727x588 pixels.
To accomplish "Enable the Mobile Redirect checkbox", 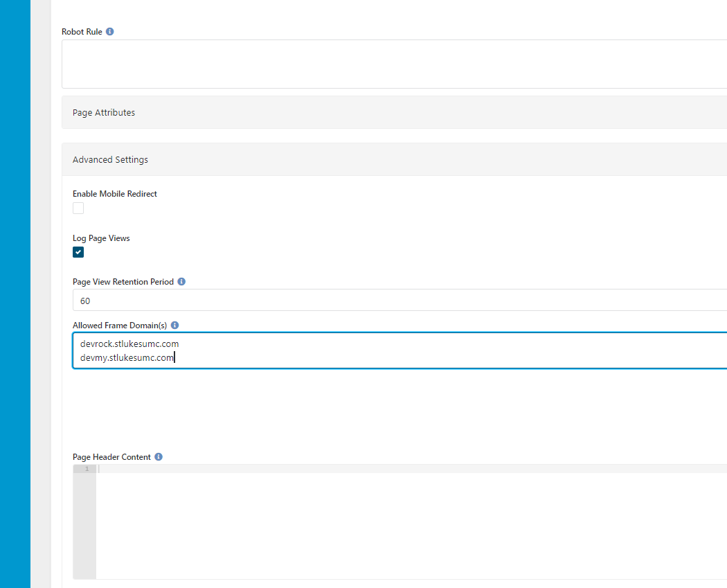I will [78, 208].
